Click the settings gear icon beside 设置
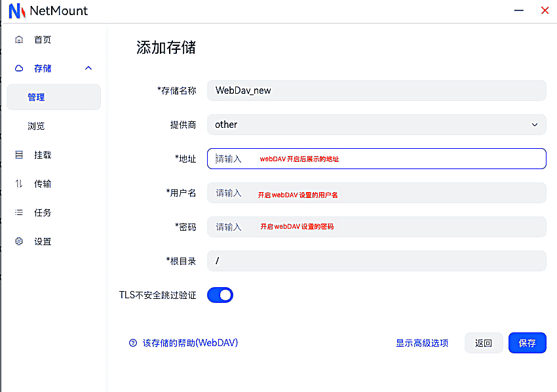This screenshot has height=392, width=557. coord(19,241)
